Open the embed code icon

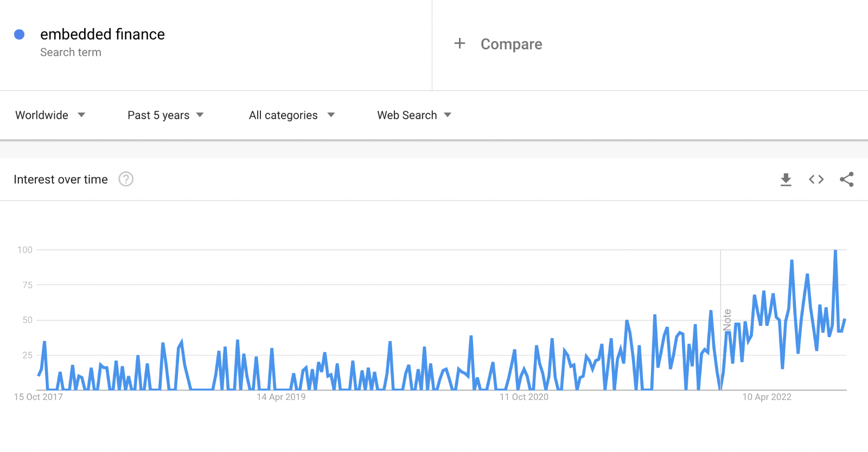[816, 179]
